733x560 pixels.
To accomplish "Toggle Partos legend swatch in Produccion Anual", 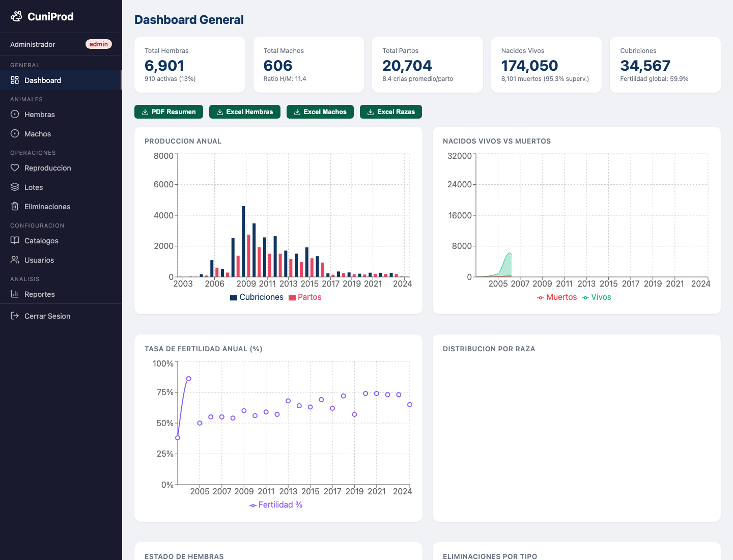I will pyautogui.click(x=292, y=297).
